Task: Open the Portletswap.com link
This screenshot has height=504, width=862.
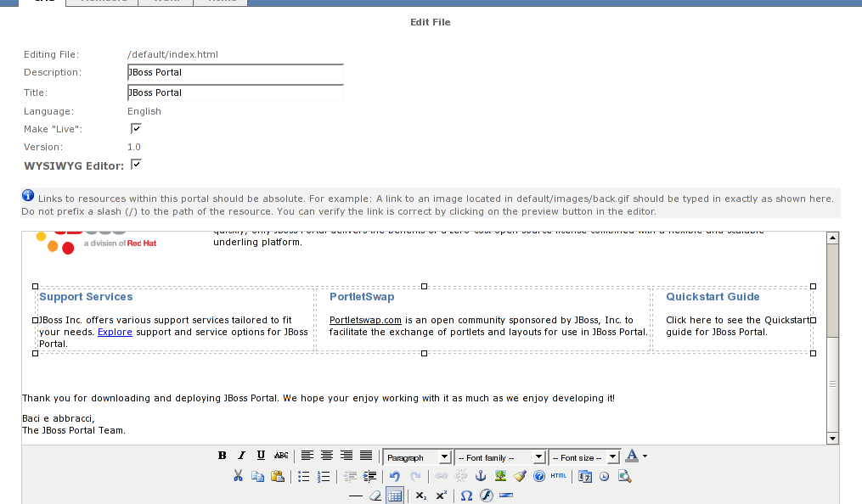Action: pyautogui.click(x=365, y=320)
